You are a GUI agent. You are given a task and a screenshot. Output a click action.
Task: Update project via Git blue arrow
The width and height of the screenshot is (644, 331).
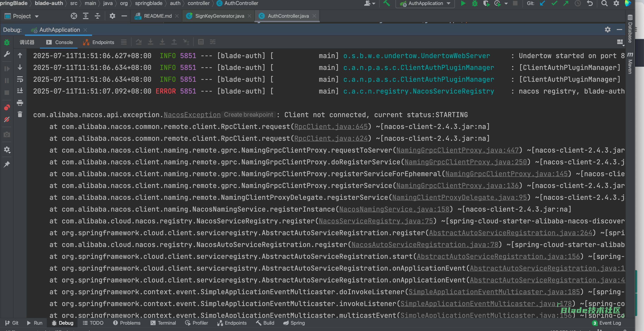coord(542,3)
